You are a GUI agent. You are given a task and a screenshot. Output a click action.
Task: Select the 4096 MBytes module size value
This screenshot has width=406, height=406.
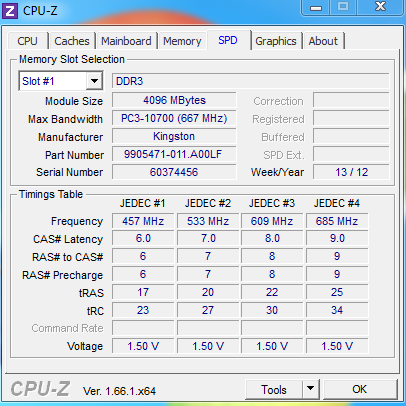(x=174, y=100)
